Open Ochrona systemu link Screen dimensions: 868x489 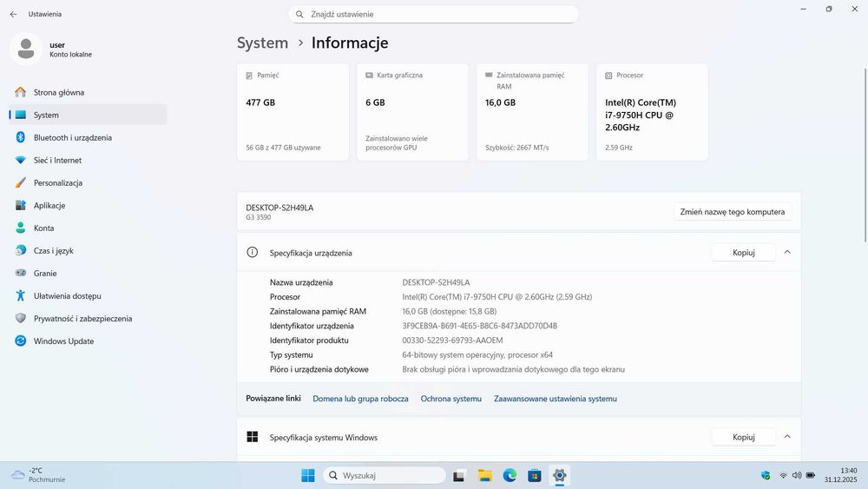(x=451, y=399)
